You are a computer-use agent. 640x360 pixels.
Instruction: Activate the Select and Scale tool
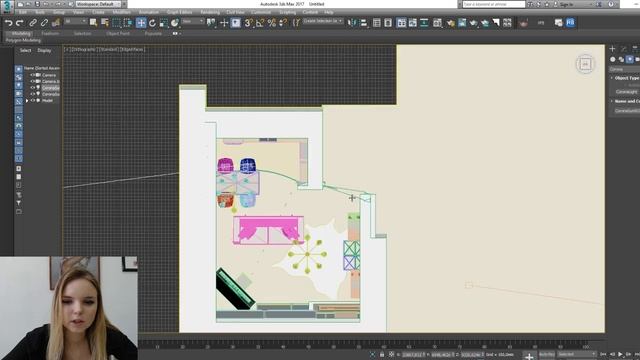(x=163, y=23)
